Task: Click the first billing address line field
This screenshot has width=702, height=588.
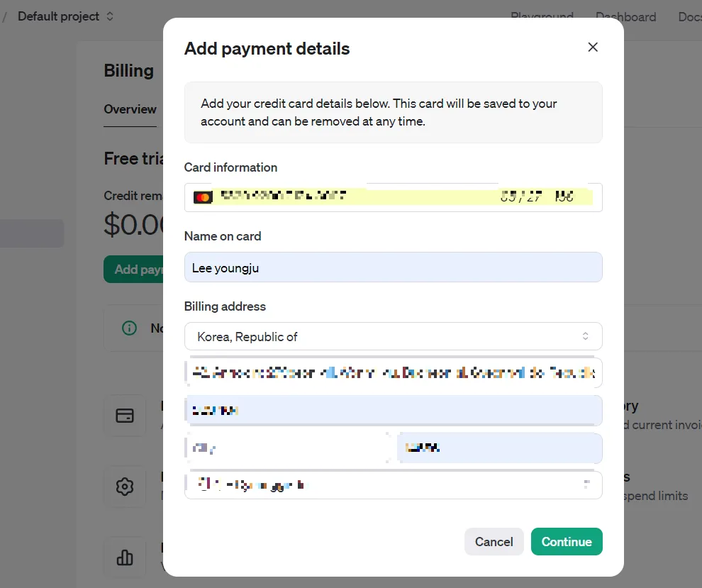Action: 393,372
